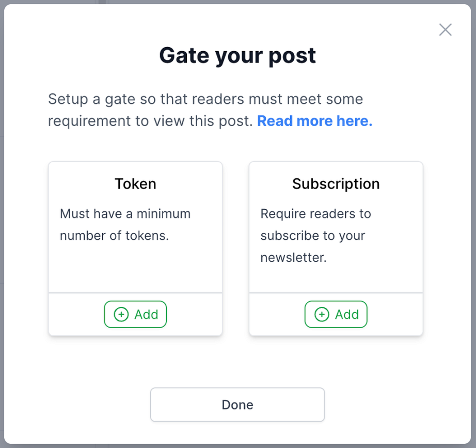Close the Gate your post dialog
Screen dimensions: 476x448
click(446, 30)
